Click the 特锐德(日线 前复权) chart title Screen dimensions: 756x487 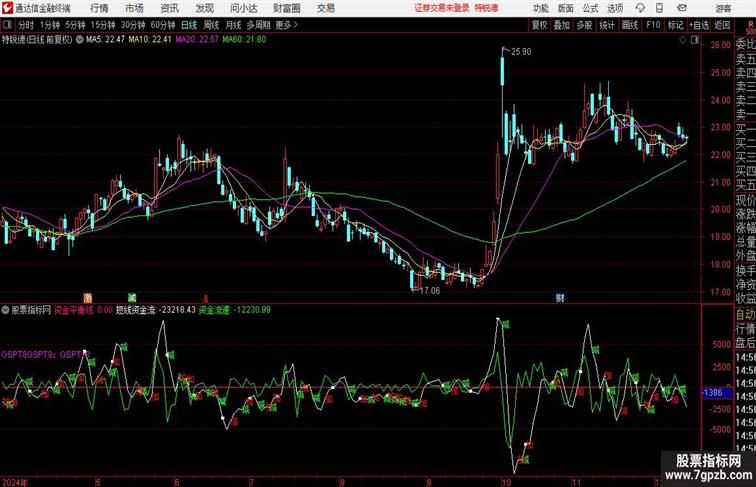(37, 40)
